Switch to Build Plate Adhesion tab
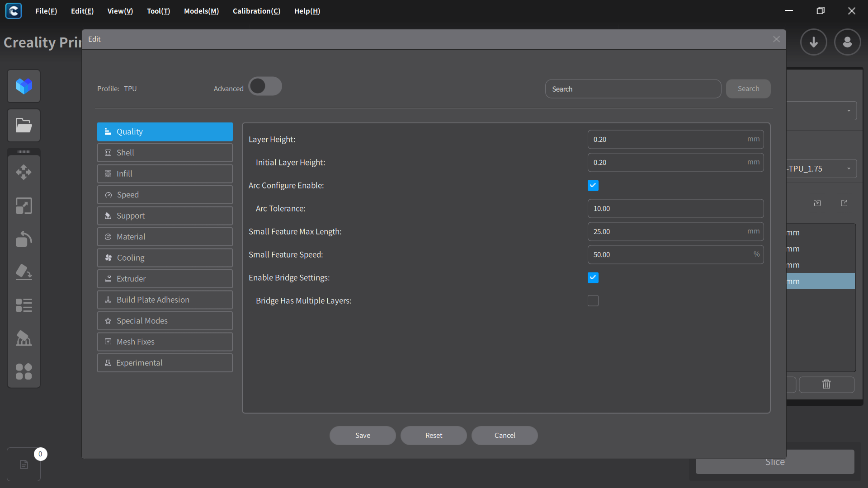This screenshot has height=488, width=868. click(x=165, y=300)
